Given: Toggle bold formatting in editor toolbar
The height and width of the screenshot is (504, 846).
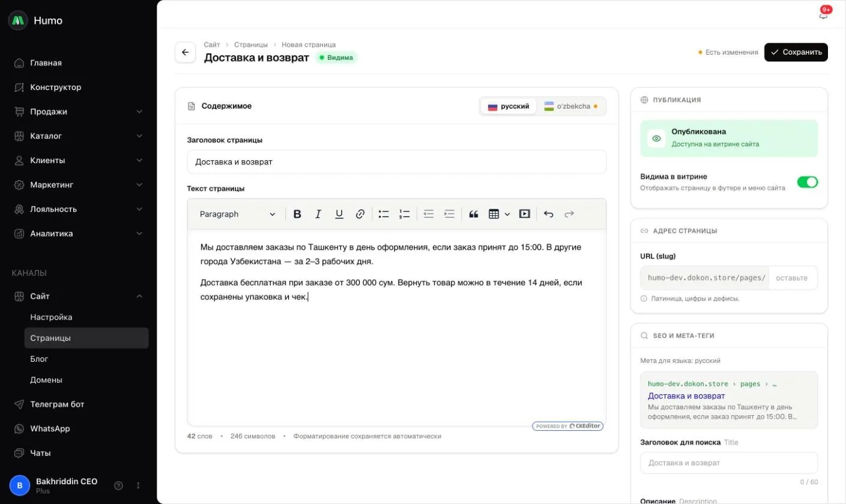Looking at the screenshot, I should (x=297, y=214).
